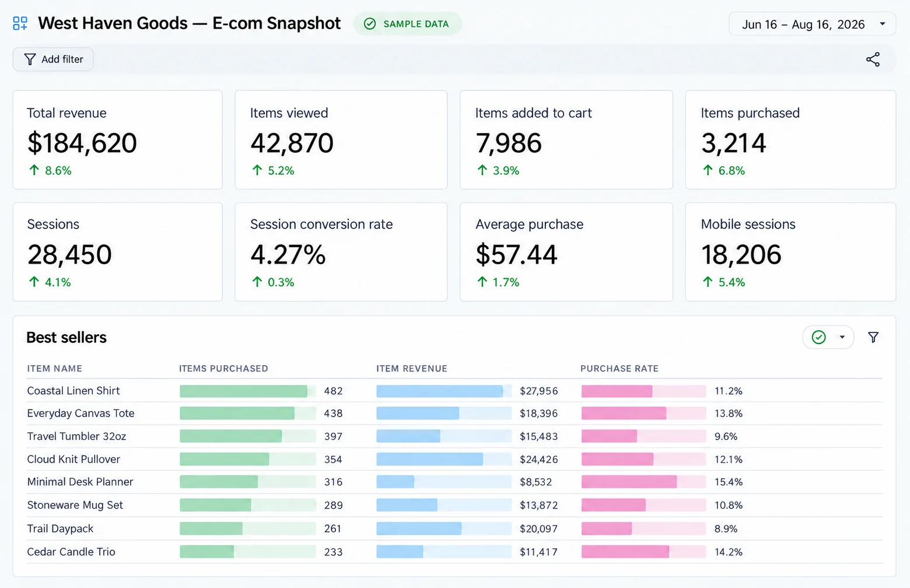
Task: Open the Jun 16 – Aug 16, 2026 date range dropdown
Action: point(812,24)
